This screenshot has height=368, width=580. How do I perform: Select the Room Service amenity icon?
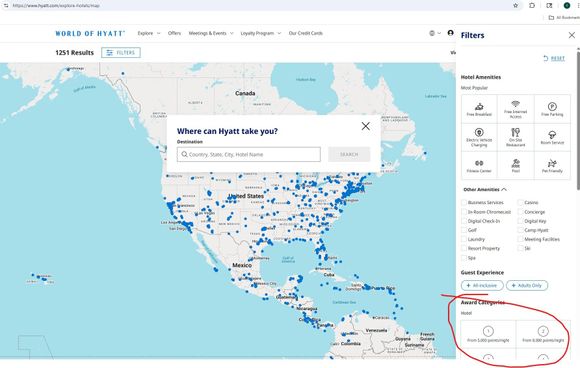(x=552, y=138)
